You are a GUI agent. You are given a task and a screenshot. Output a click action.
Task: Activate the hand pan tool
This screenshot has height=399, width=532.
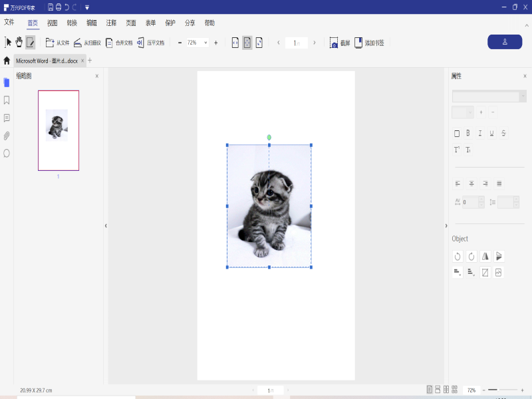click(x=19, y=43)
